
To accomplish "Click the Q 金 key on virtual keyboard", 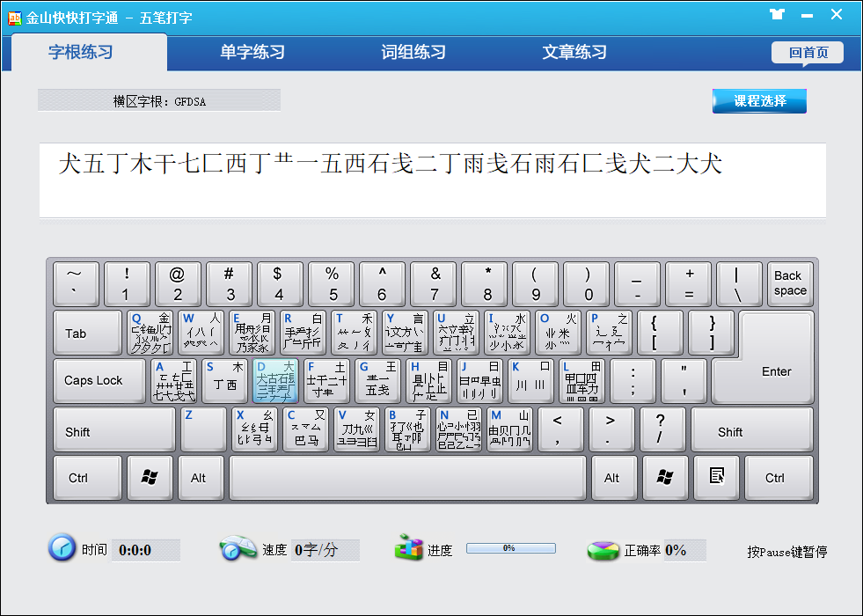I will [150, 333].
